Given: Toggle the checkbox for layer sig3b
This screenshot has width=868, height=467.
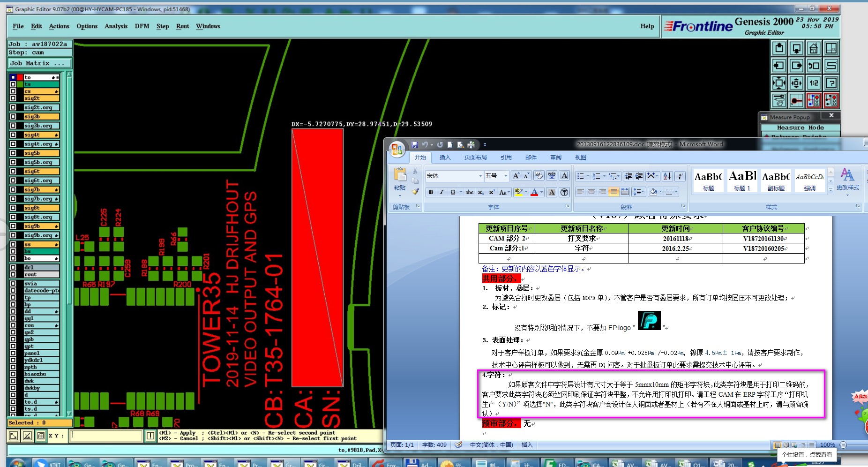Looking at the screenshot, I should 13,117.
